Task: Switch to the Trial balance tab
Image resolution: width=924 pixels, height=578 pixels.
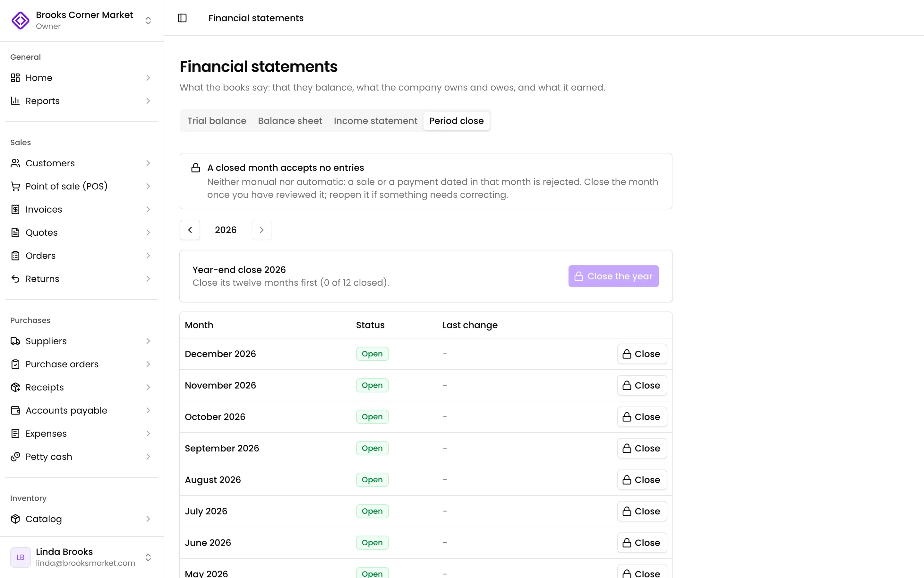Action: pyautogui.click(x=217, y=121)
